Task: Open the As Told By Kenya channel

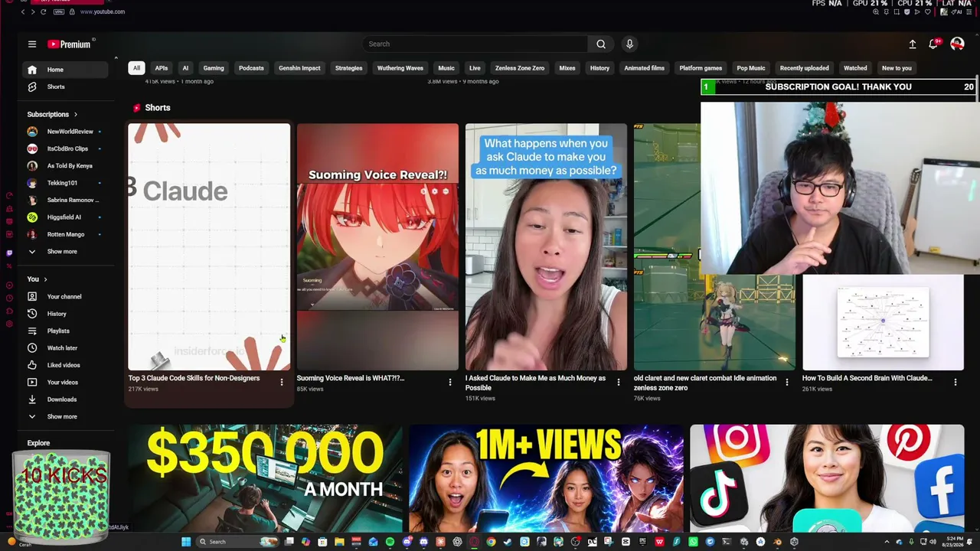Action: [65, 166]
